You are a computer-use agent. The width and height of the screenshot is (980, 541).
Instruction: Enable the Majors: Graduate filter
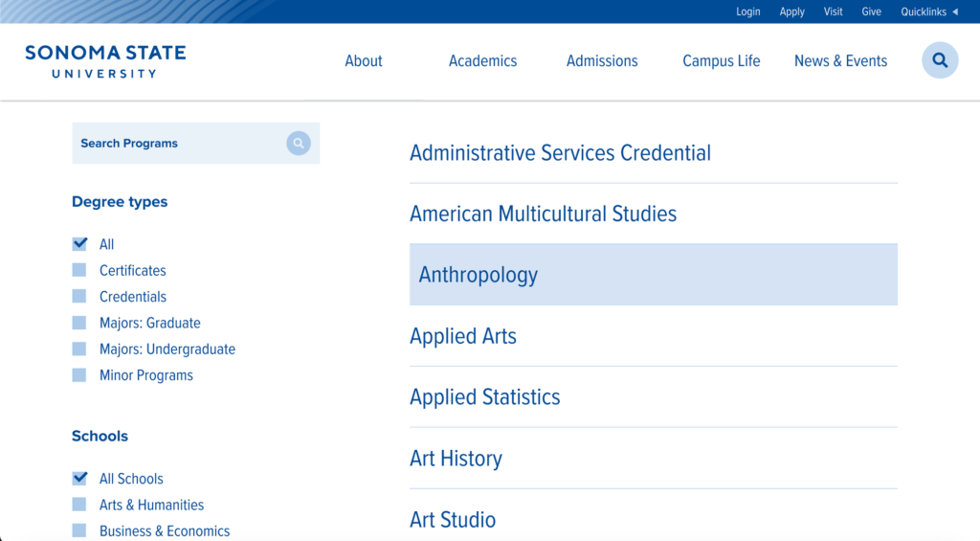point(79,323)
